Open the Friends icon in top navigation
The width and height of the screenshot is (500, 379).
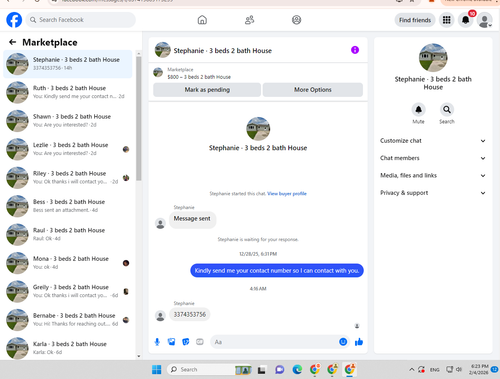point(249,20)
